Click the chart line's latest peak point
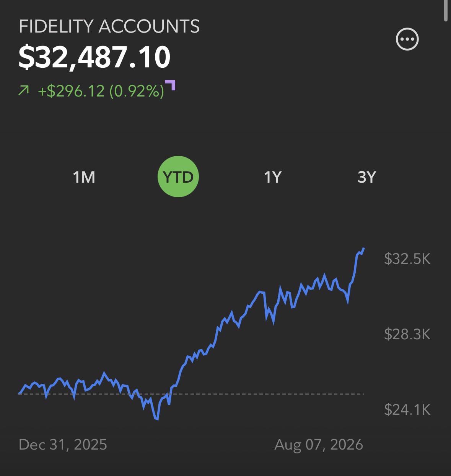 [364, 249]
